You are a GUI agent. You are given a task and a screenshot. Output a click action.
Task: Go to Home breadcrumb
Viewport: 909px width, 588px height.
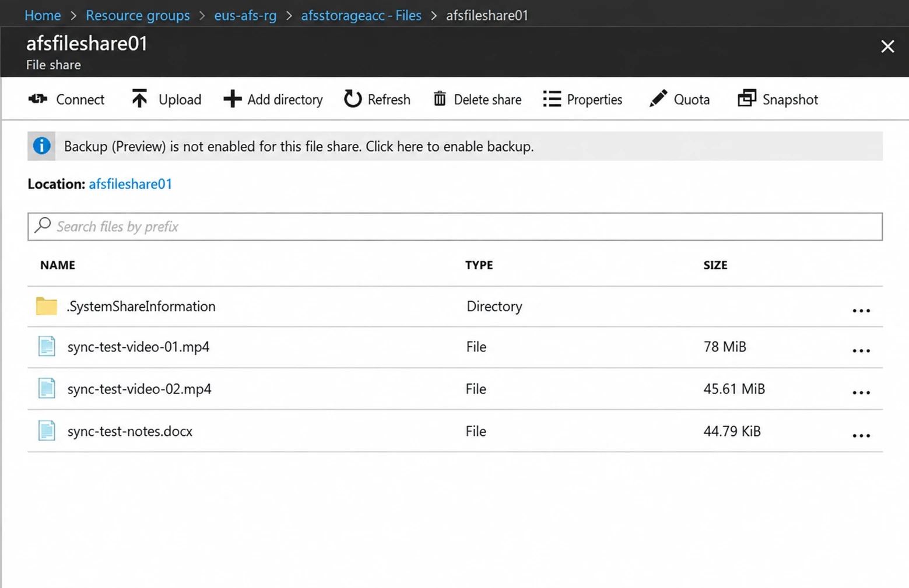coord(43,15)
